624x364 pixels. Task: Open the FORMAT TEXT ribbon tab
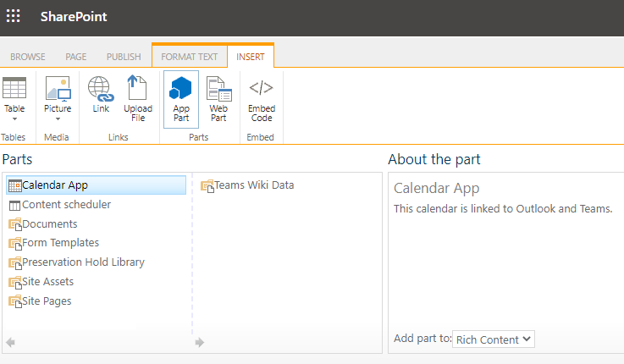[x=190, y=57]
